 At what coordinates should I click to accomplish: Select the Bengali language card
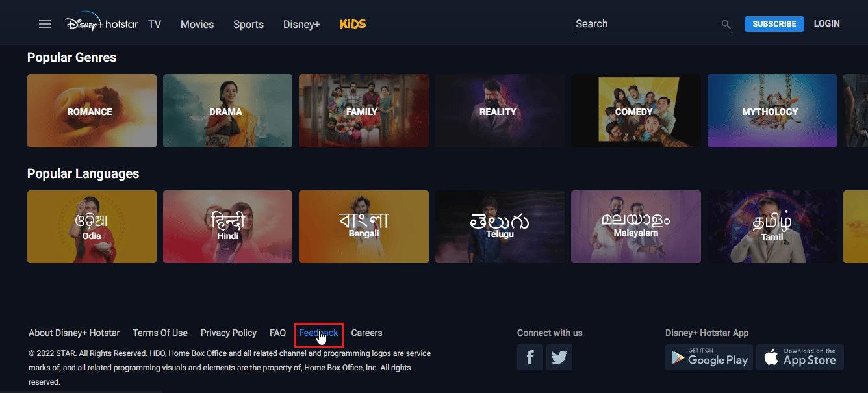[x=363, y=227]
